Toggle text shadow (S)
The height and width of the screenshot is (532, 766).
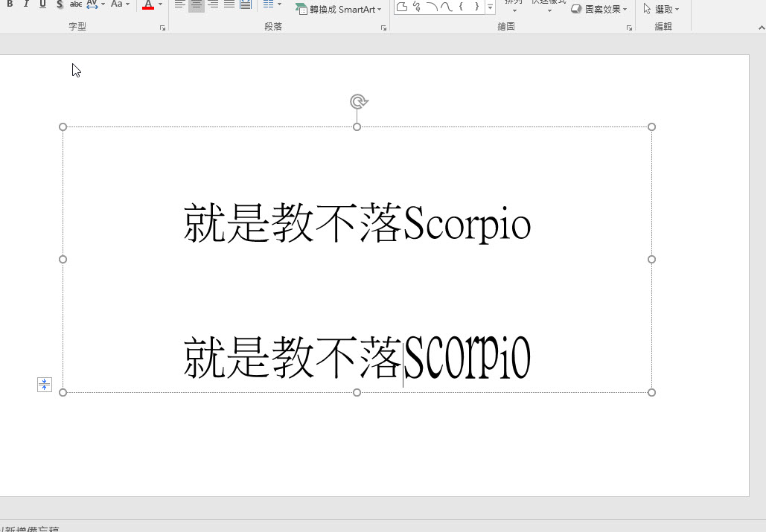click(59, 4)
